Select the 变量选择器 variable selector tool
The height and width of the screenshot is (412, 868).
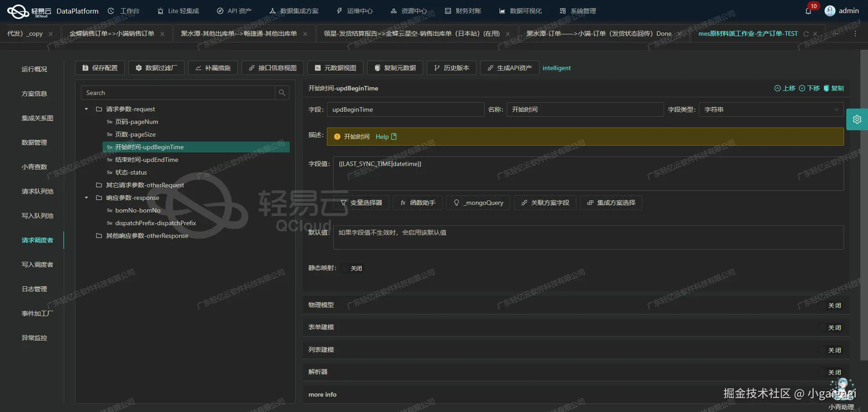click(361, 203)
